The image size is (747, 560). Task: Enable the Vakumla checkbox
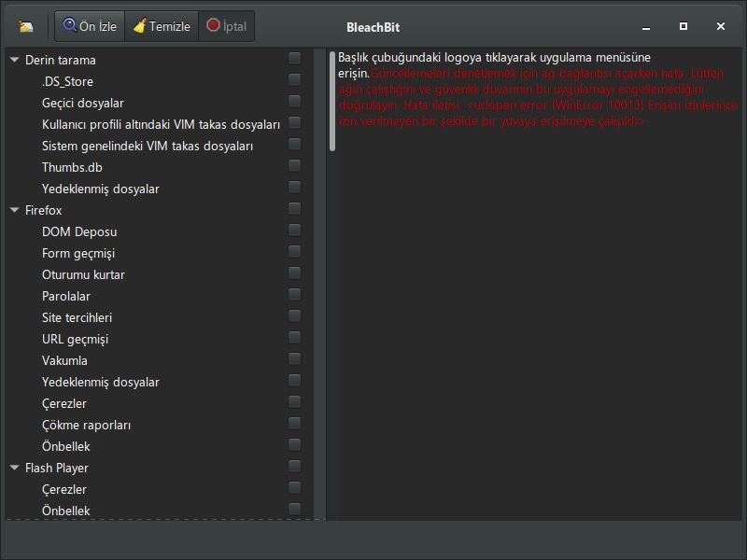tap(294, 358)
